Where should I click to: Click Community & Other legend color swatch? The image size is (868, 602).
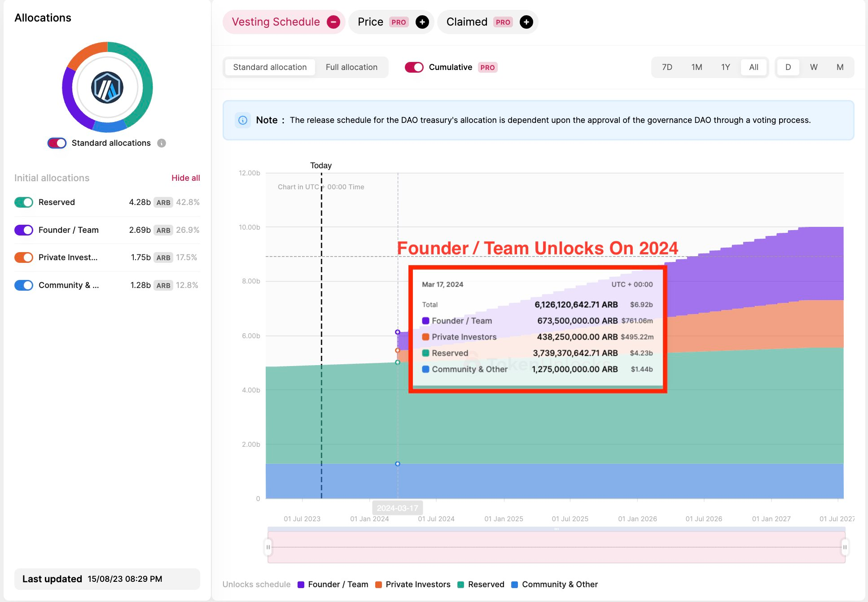coord(515,585)
